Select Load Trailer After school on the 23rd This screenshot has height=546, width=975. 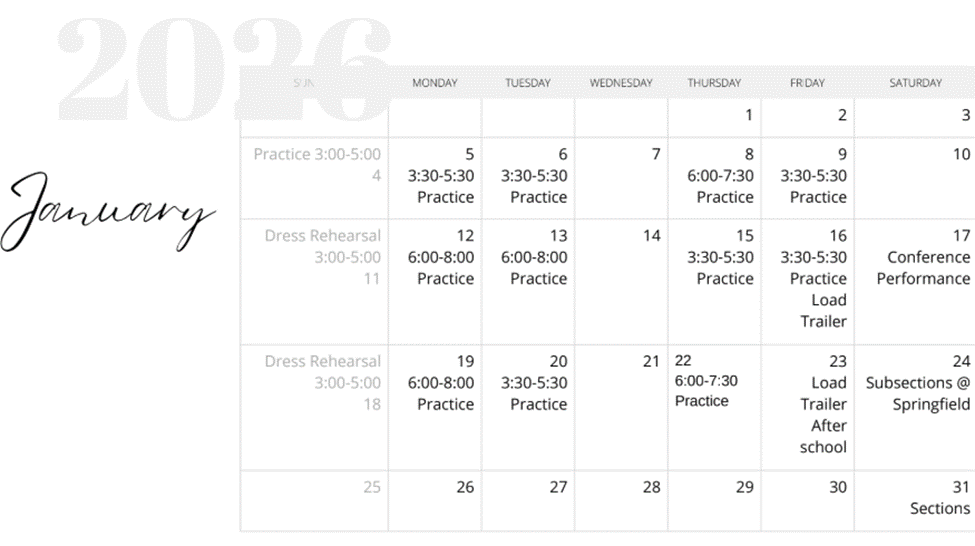click(x=824, y=415)
